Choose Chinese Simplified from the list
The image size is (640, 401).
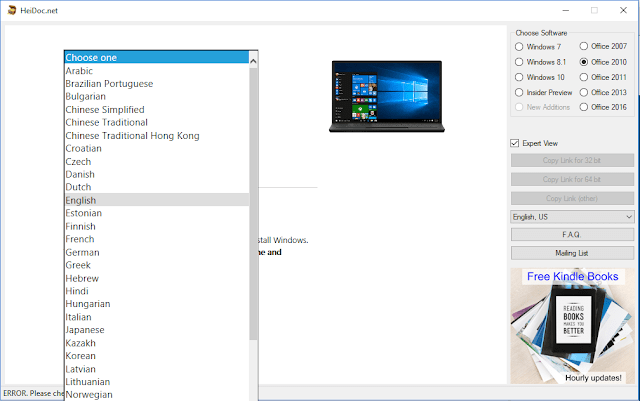[x=157, y=109]
